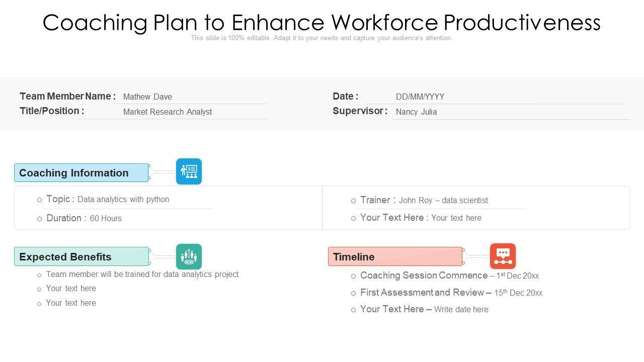Click the slide title text

tap(321, 23)
